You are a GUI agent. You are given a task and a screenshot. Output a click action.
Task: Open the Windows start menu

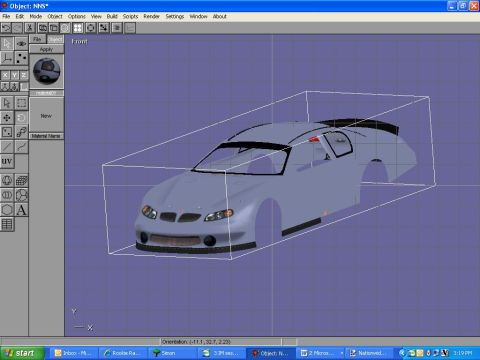point(22,353)
